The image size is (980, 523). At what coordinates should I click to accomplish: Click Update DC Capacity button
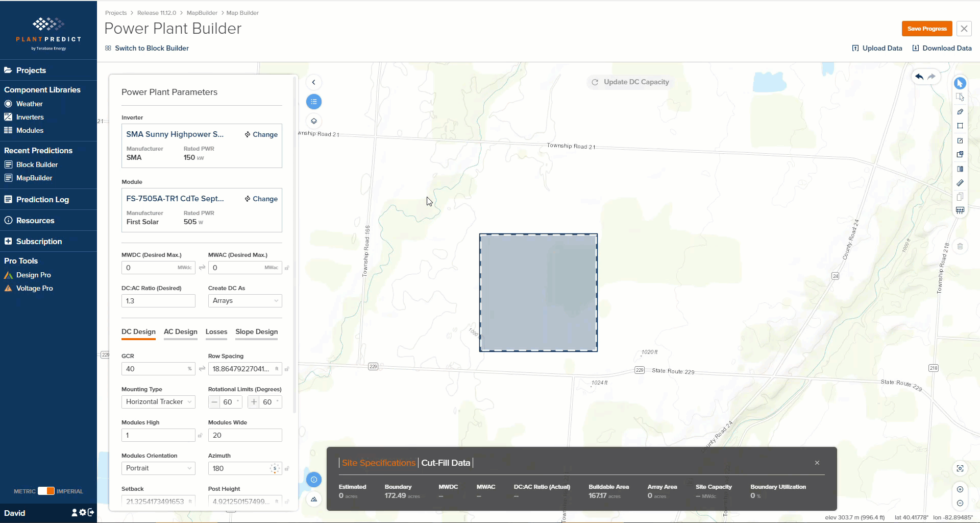pyautogui.click(x=630, y=82)
